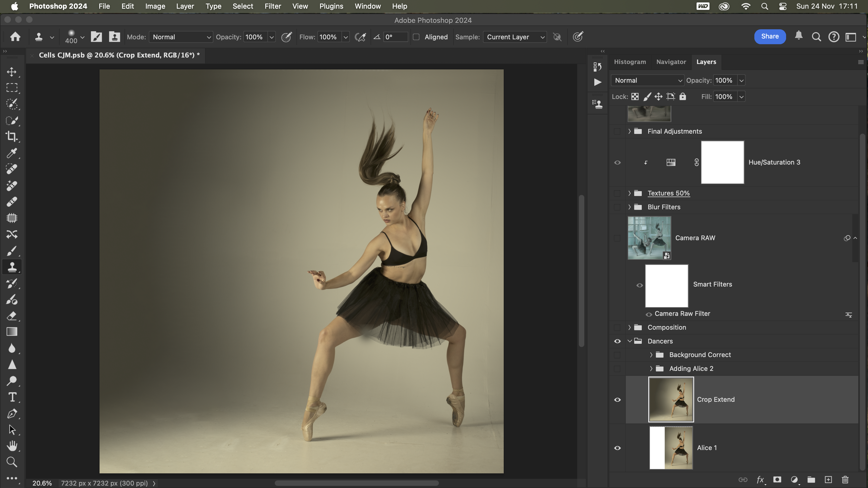Click the delete layer trash icon
Screen dimensions: 868x488
coord(845,480)
